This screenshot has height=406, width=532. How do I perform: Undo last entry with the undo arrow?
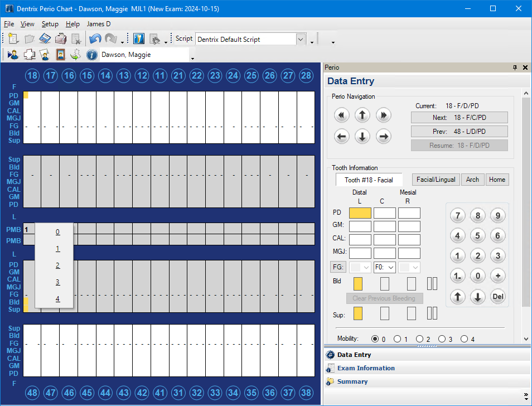95,39
